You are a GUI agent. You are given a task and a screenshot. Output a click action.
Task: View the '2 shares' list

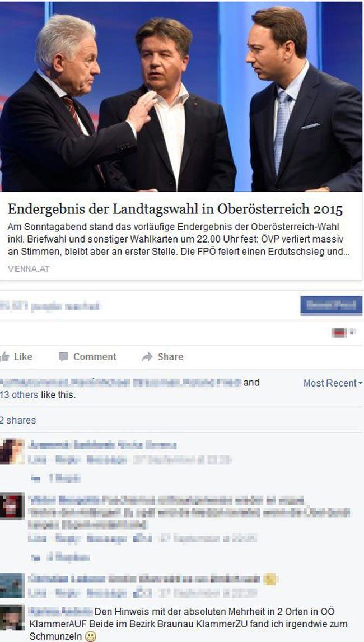click(18, 421)
